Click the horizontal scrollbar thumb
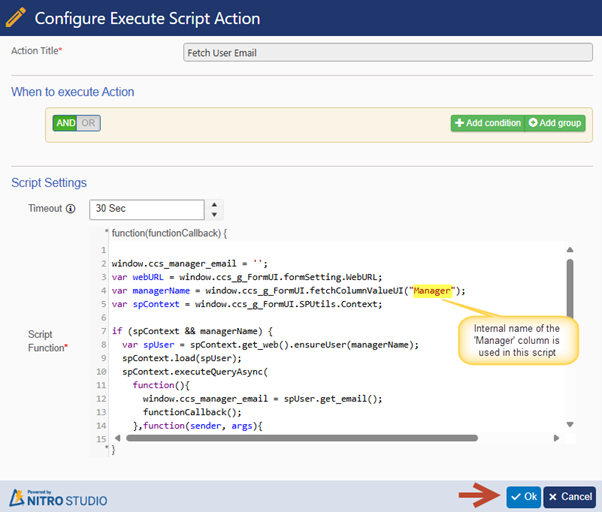The width and height of the screenshot is (602, 512). (302, 438)
